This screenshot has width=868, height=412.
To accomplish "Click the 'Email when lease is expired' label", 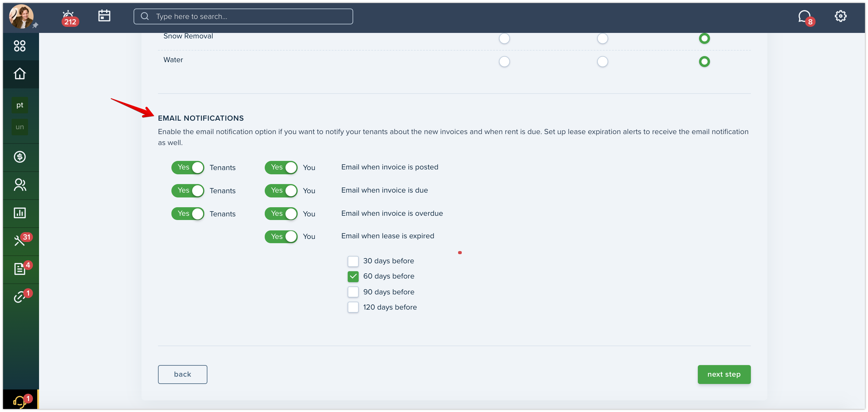I will (x=388, y=236).
